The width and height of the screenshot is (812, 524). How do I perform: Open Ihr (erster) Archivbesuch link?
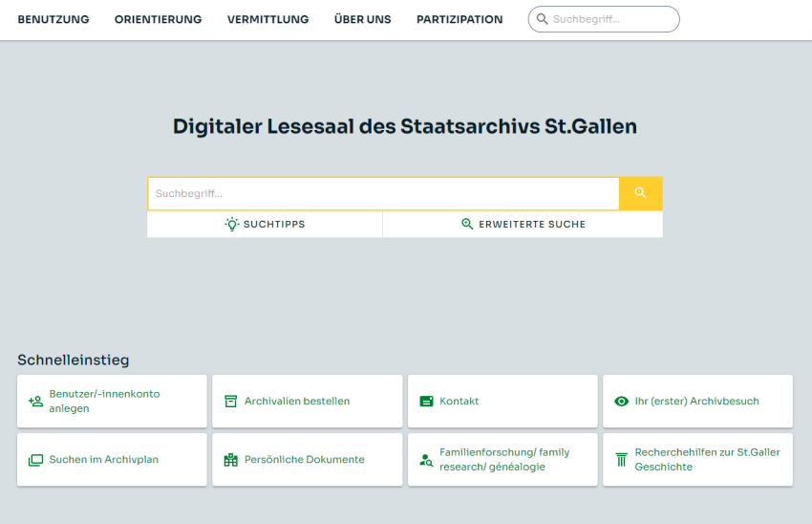(697, 402)
